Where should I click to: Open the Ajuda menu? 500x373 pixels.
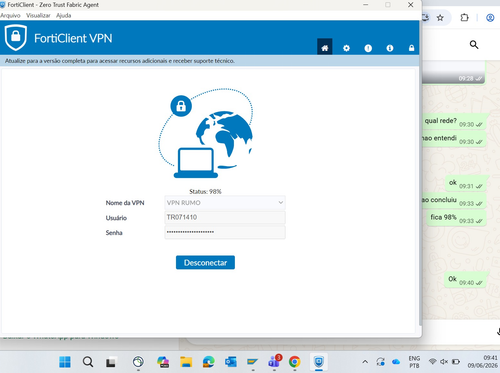click(63, 15)
